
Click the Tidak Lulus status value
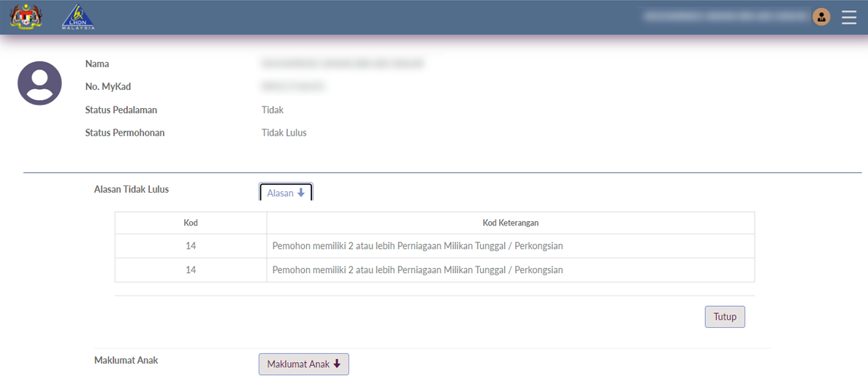point(283,133)
